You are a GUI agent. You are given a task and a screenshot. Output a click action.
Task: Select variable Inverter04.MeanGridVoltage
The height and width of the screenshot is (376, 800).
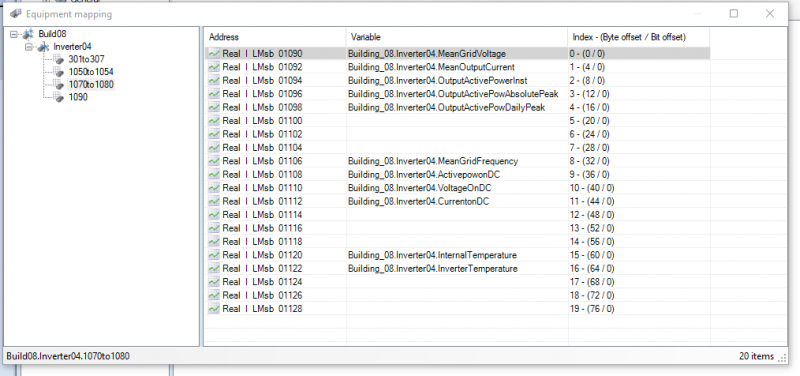(427, 54)
